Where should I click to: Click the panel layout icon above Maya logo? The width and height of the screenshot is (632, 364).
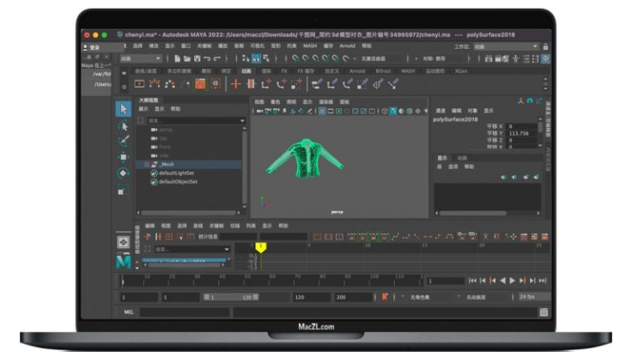(124, 242)
